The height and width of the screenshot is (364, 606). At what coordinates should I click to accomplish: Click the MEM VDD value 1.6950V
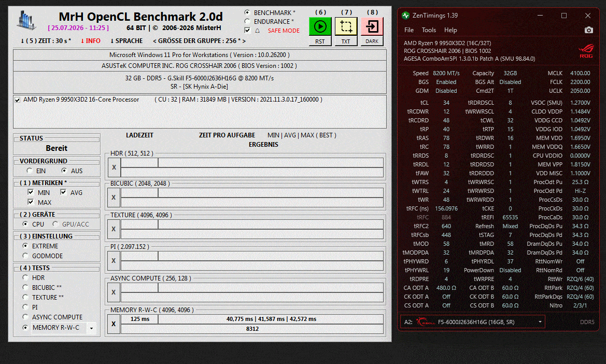pos(580,138)
